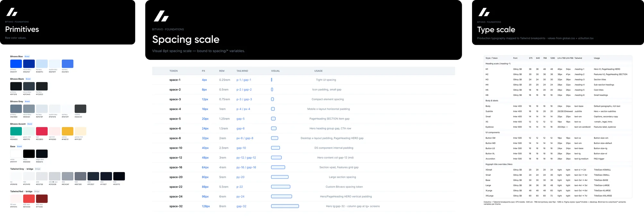Click the visual bar in the space-20 row
This screenshot has height=218, width=644.
coord(280,177)
